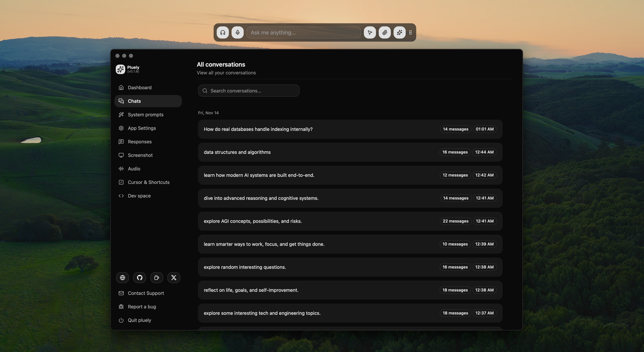Click the paperclip attachment icon
This screenshot has height=352, width=644.
[385, 32]
